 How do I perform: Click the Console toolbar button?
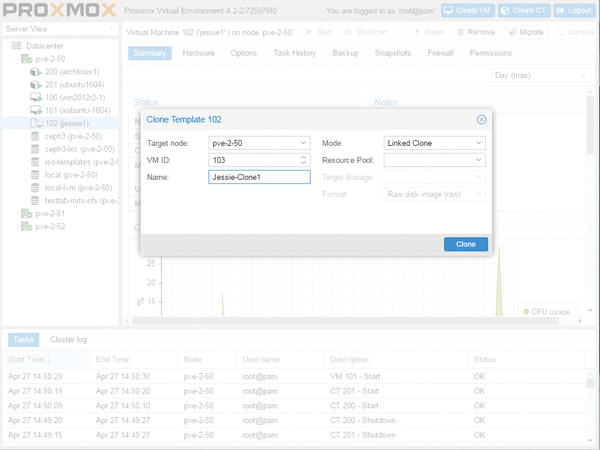[576, 32]
